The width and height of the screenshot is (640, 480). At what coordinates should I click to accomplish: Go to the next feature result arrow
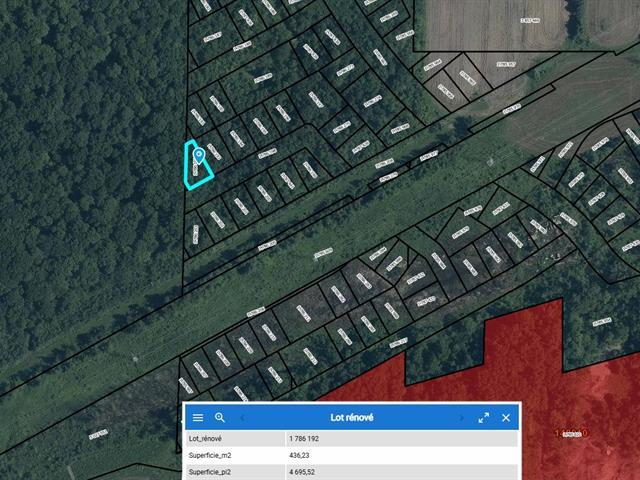(x=461, y=417)
